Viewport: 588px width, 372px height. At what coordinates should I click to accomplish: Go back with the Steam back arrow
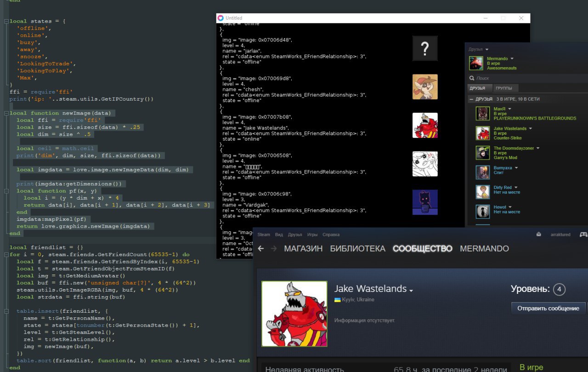coord(261,249)
